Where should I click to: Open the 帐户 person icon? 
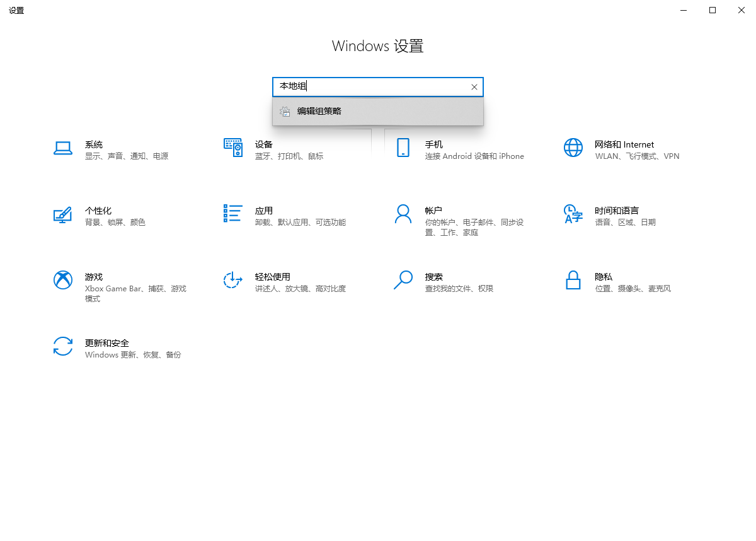(403, 214)
